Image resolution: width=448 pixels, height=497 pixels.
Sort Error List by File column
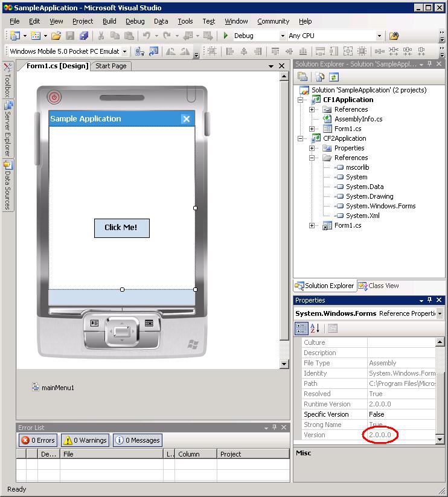pyautogui.click(x=111, y=454)
